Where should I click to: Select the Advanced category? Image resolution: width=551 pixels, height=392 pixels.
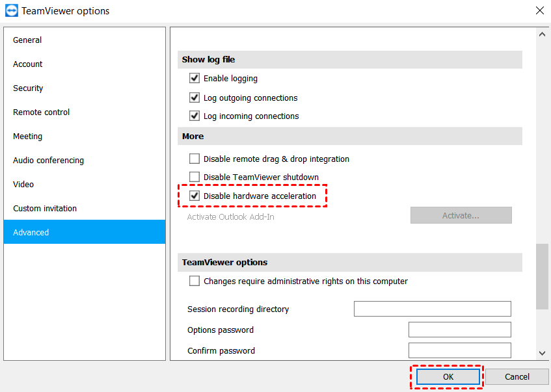click(85, 232)
